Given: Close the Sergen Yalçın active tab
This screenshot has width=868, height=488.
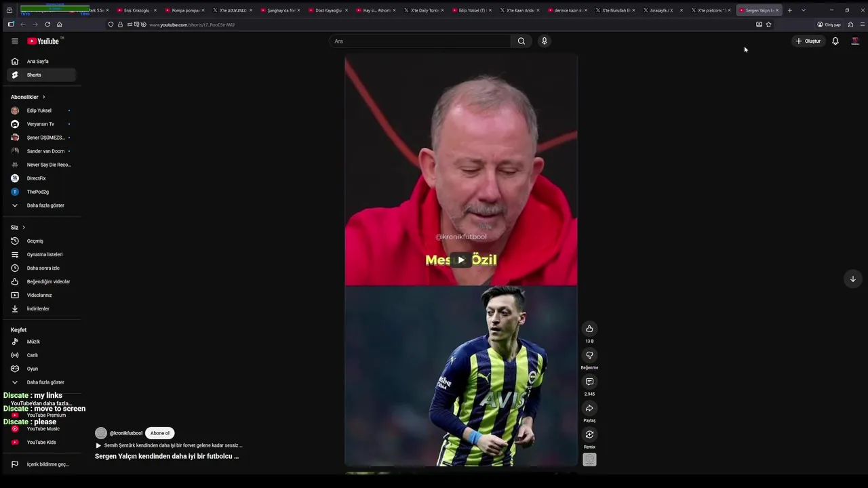Looking at the screenshot, I should tap(777, 10).
